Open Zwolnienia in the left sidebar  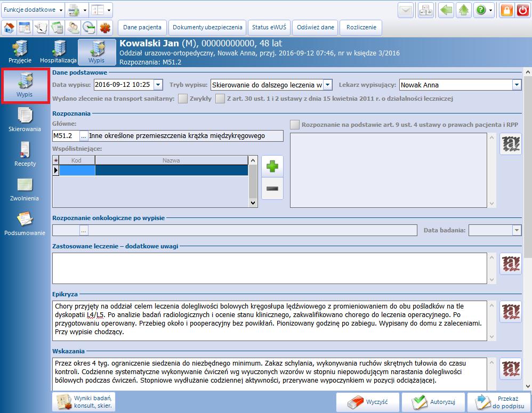(25, 189)
